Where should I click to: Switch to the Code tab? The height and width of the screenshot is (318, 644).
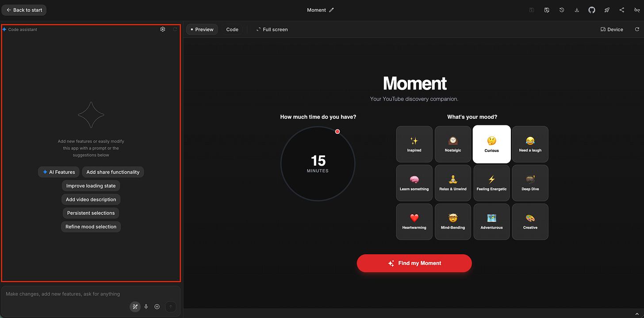point(232,29)
